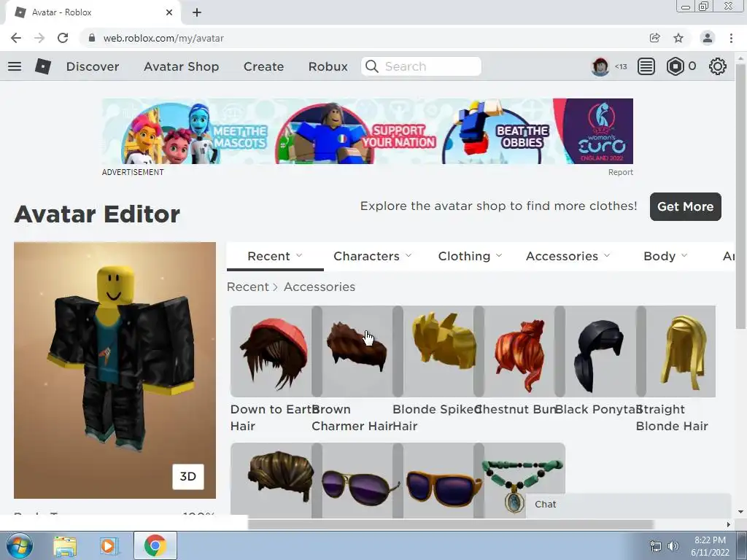Select the Chestnut Bun hair

519,351
